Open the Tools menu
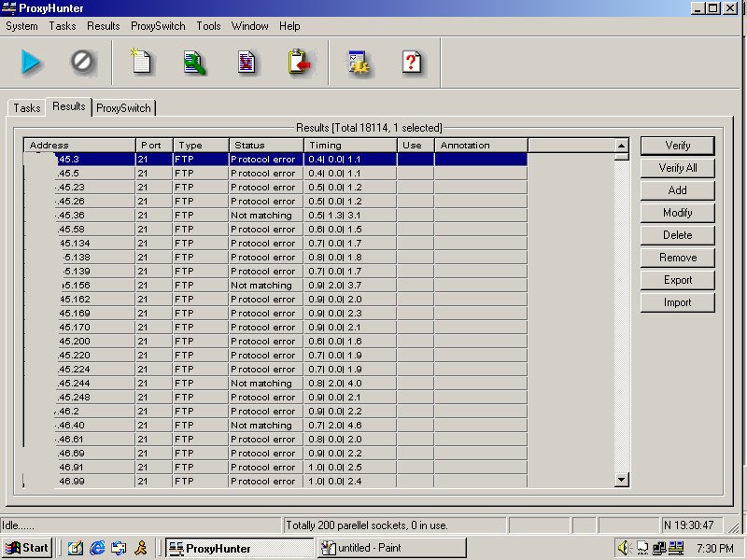This screenshot has width=747, height=560. pos(208,26)
